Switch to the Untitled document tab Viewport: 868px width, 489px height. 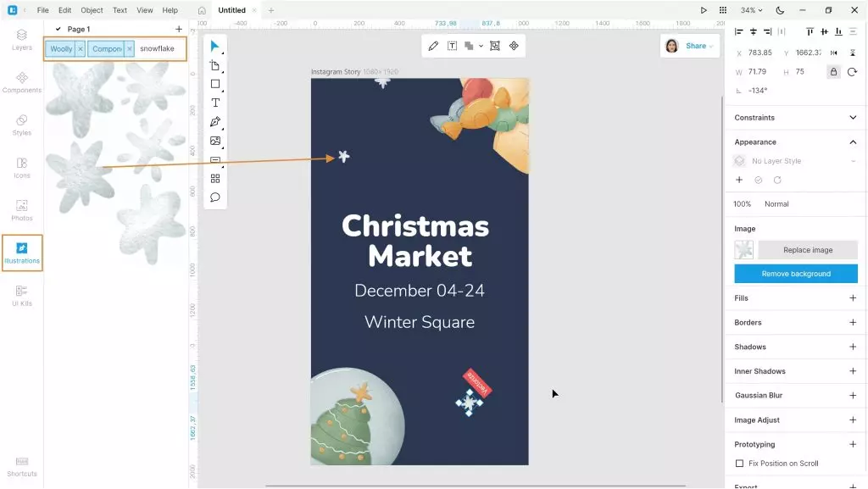(x=231, y=10)
